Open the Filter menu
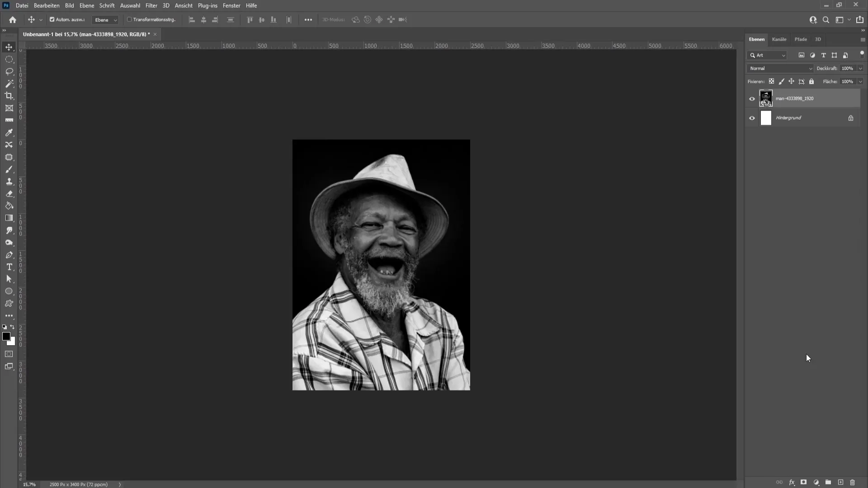Screen dimensions: 868x488 point(151,5)
